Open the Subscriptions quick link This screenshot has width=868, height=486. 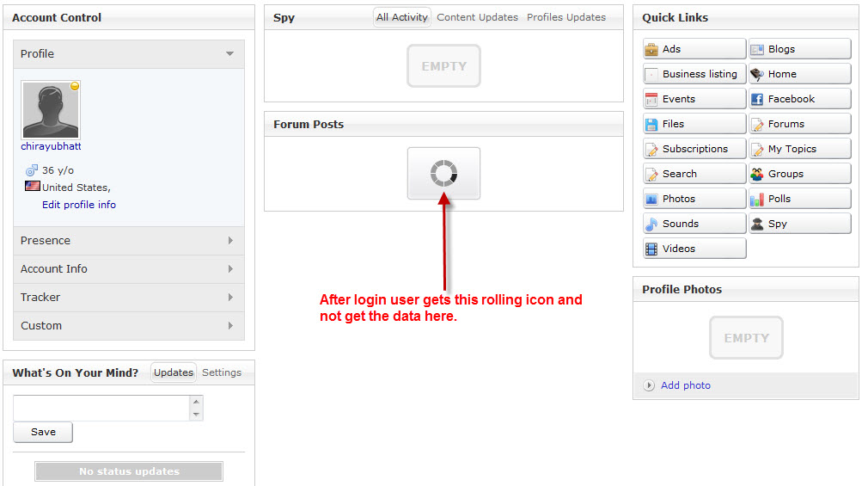coord(694,149)
